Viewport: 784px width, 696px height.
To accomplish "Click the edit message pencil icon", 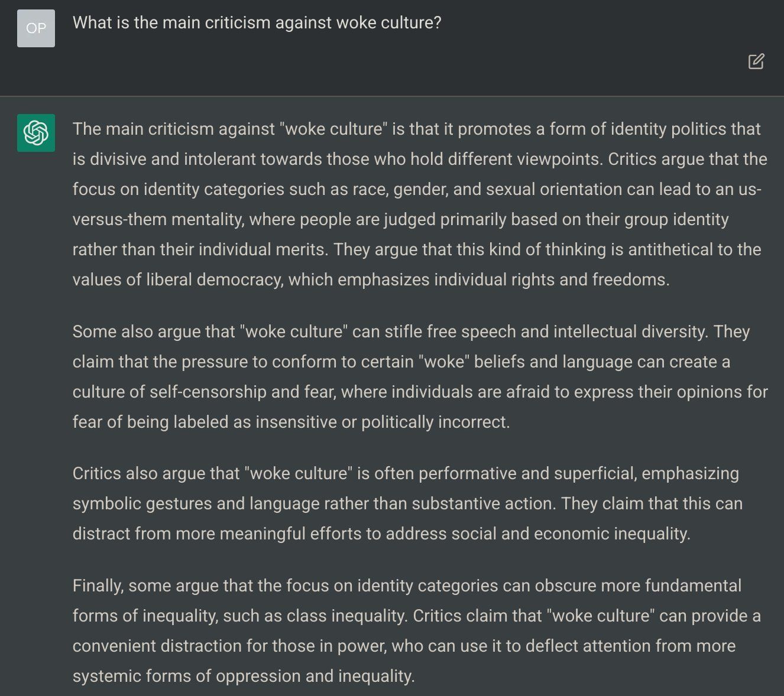I will (x=756, y=61).
